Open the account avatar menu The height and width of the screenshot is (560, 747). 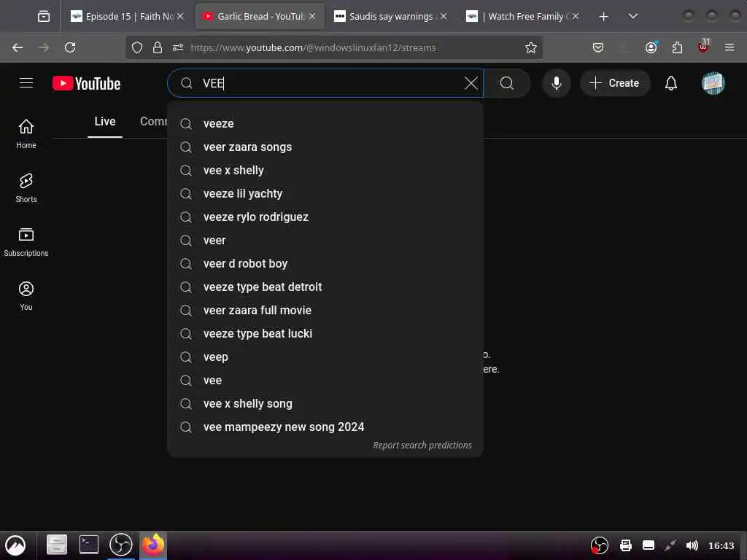click(x=713, y=83)
